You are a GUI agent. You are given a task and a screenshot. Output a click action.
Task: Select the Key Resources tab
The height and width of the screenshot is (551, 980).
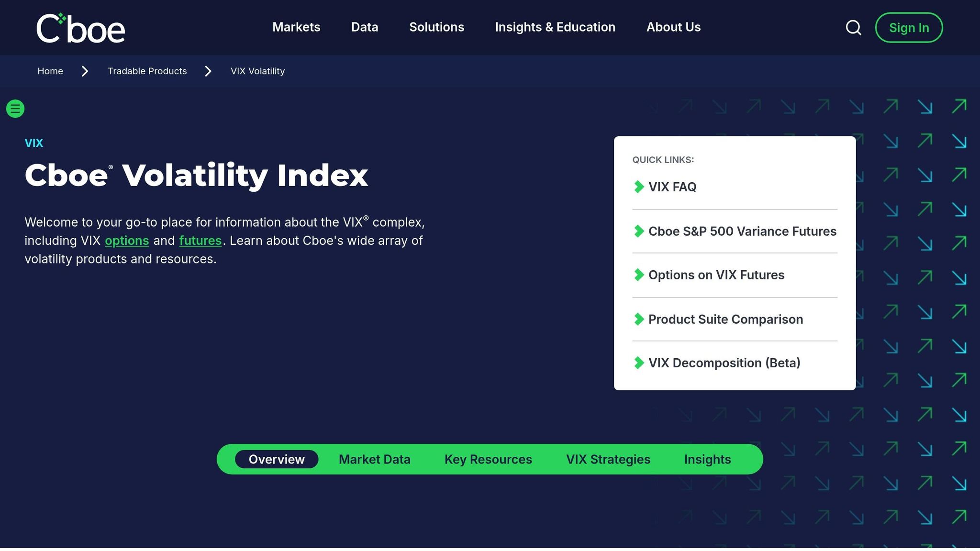pyautogui.click(x=488, y=459)
